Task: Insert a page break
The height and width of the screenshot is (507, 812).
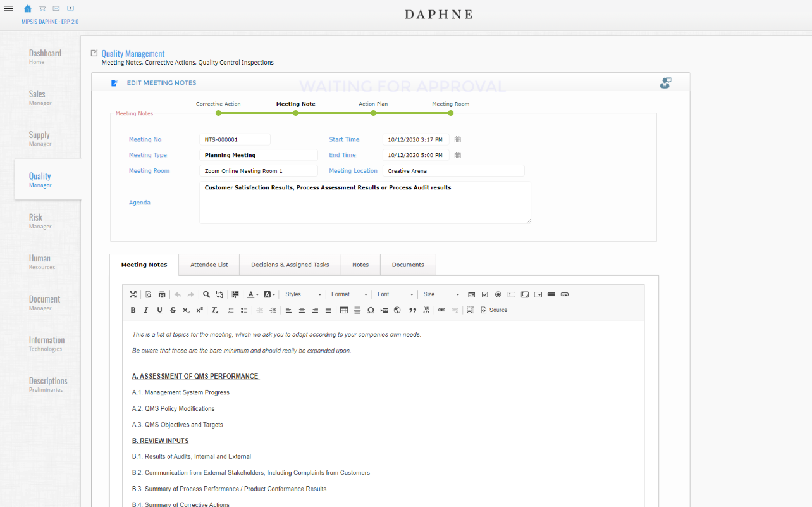Action: [x=384, y=310]
